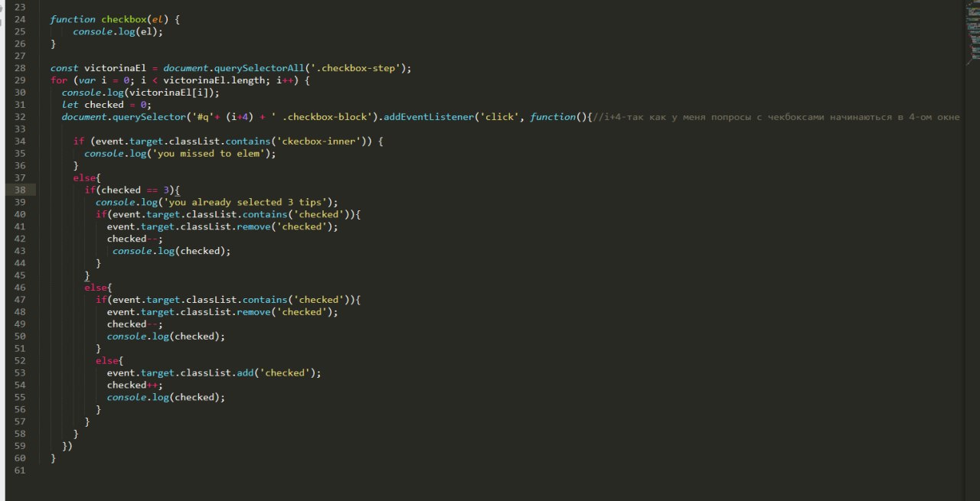Click 'victorinaEl.length' in the for loop
The width and height of the screenshot is (980, 501).
pos(214,80)
